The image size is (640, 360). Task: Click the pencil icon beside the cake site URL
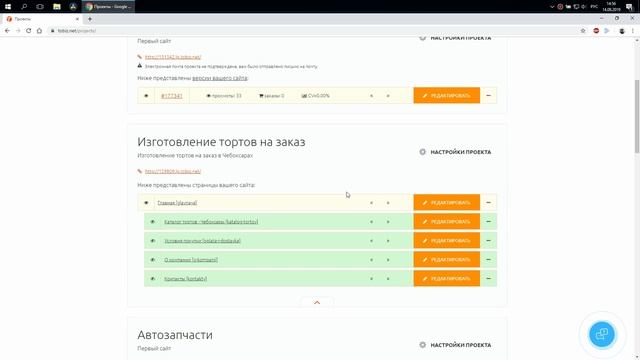click(140, 171)
